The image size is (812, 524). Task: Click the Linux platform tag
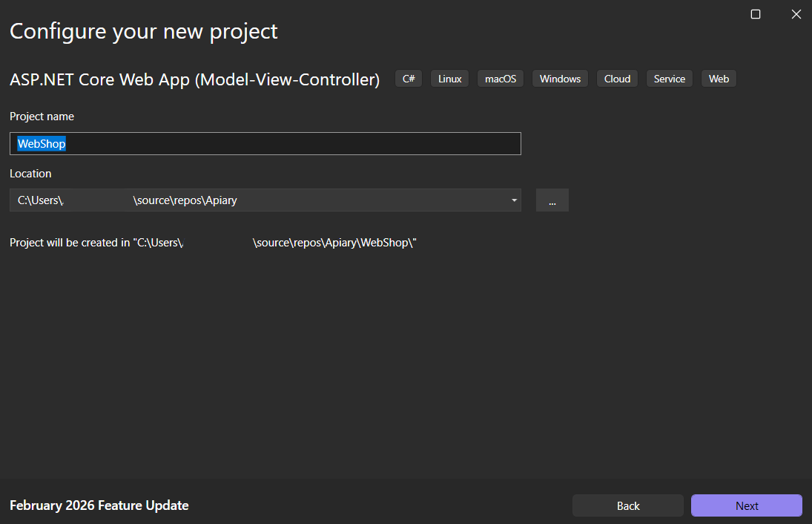(x=449, y=78)
